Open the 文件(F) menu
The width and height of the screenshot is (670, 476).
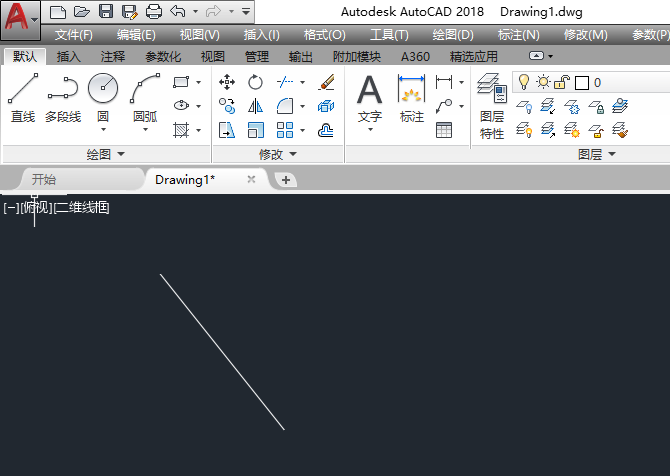pyautogui.click(x=73, y=35)
